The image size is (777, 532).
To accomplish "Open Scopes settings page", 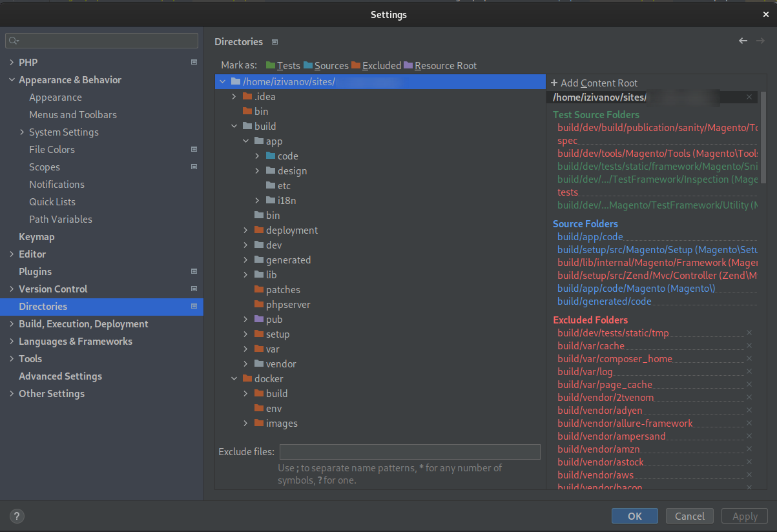I will click(45, 167).
